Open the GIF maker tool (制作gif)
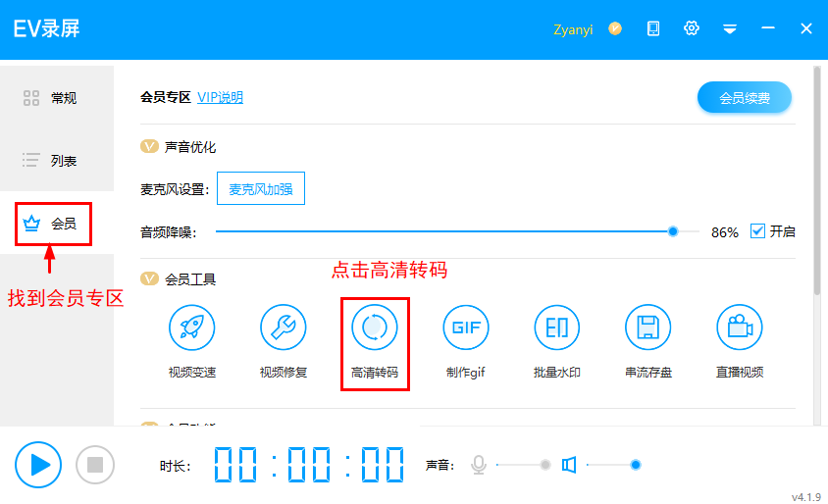Viewport: 828px width, 504px height. click(466, 328)
